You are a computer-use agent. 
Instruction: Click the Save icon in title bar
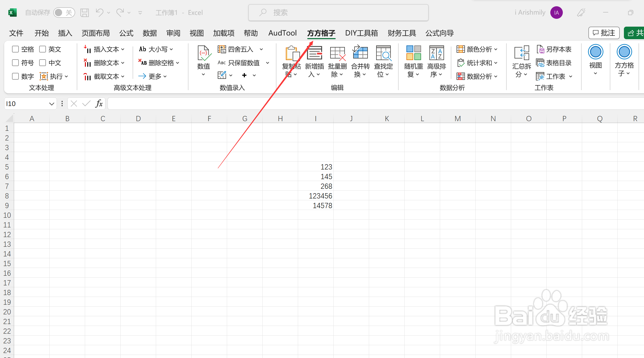[84, 13]
